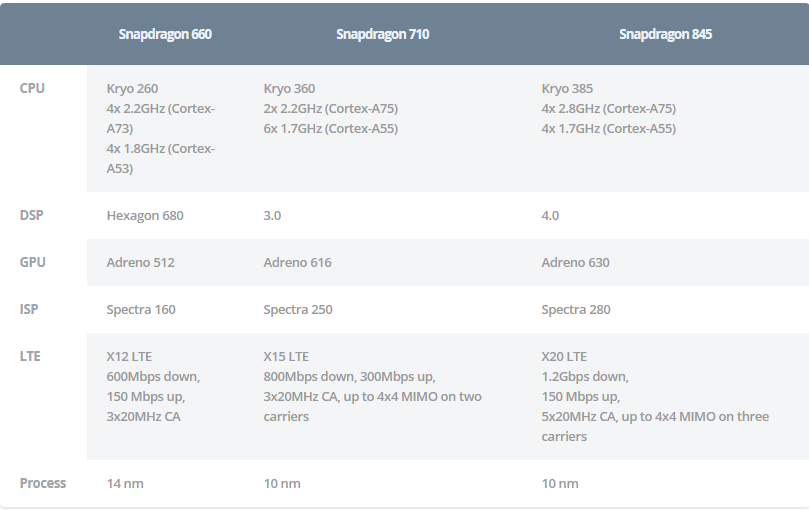Click the ISP row label

29,309
